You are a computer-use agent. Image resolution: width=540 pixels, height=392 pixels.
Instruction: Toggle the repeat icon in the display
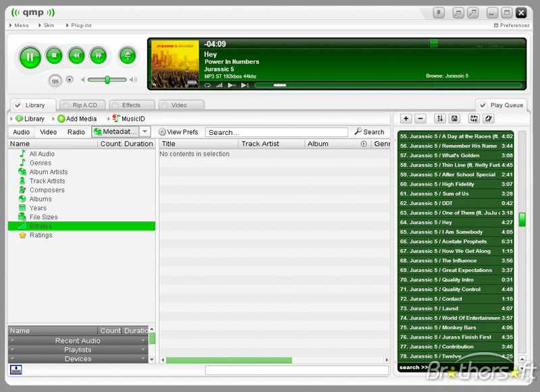pyautogui.click(x=207, y=86)
